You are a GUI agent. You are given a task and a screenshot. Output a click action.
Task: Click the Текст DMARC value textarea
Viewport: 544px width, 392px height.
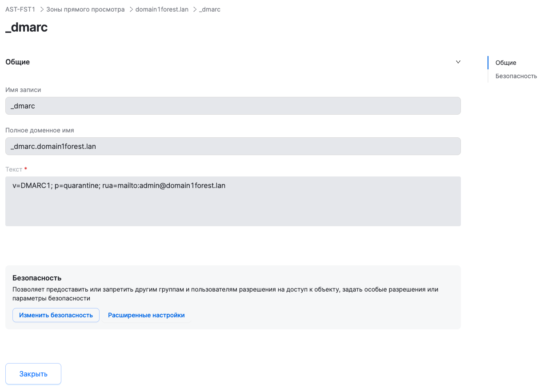[x=233, y=201]
